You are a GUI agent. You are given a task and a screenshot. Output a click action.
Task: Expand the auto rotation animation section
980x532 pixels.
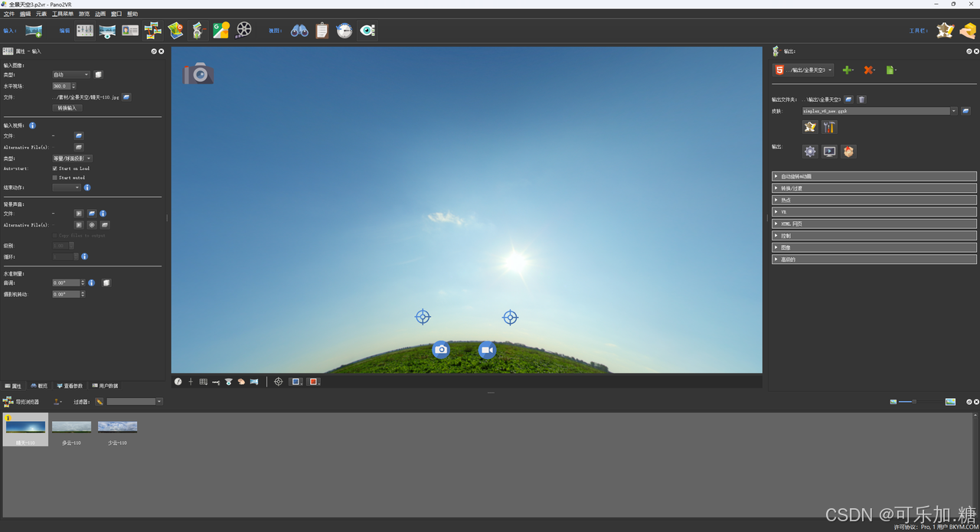pos(874,176)
